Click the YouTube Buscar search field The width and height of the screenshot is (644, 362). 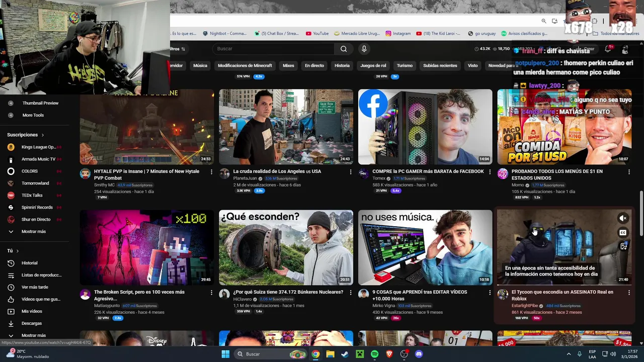click(x=273, y=49)
